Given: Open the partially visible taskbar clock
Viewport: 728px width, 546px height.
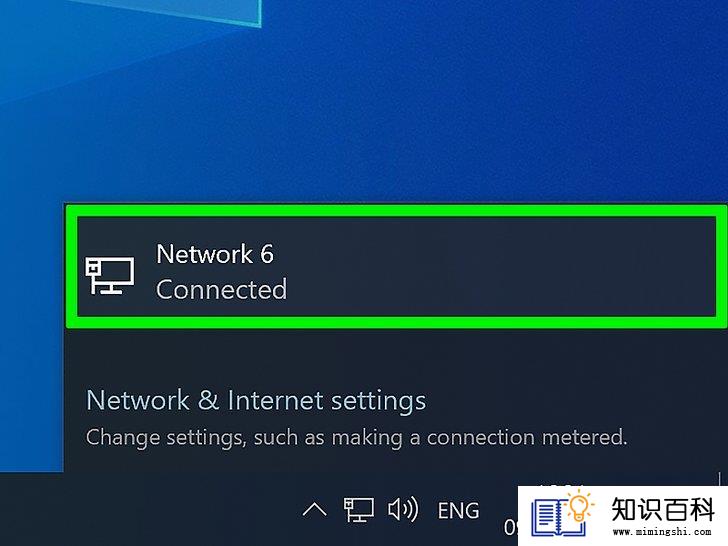Looking at the screenshot, I should click(511, 526).
